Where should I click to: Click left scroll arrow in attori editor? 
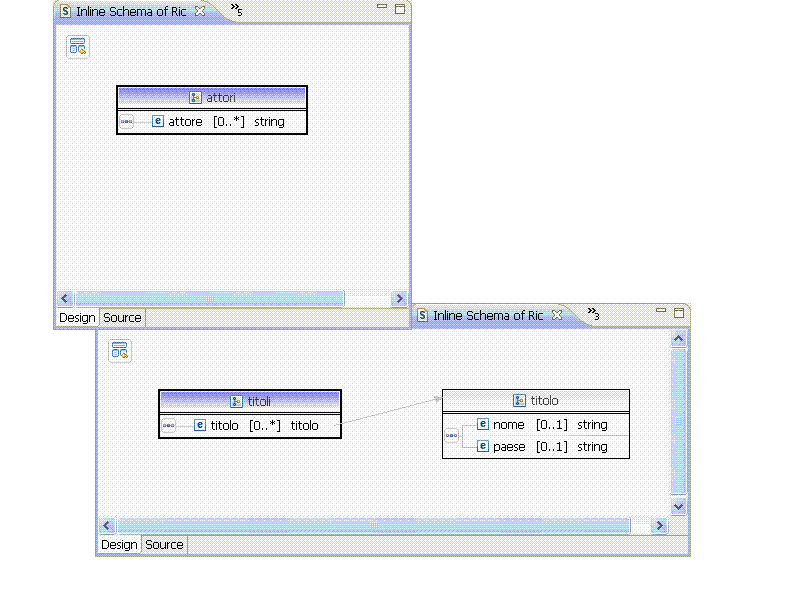point(64,298)
